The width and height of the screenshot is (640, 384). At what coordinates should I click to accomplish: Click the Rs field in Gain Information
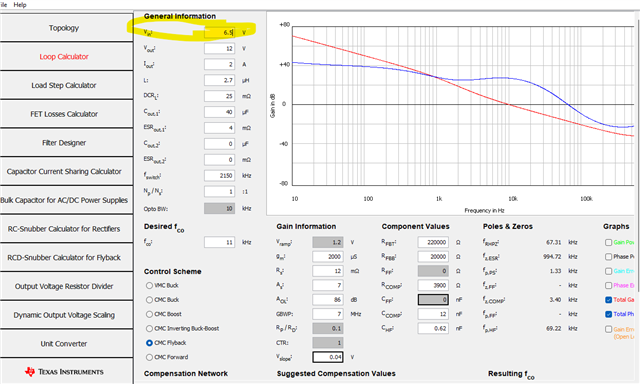tap(328, 271)
